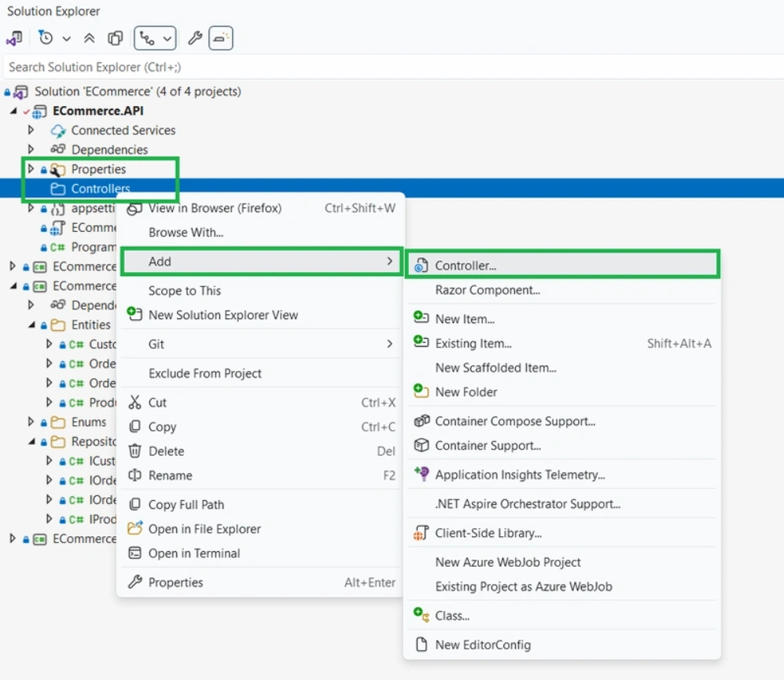This screenshot has height=680, width=784.
Task: Click the New Folder icon entry
Action: [421, 391]
